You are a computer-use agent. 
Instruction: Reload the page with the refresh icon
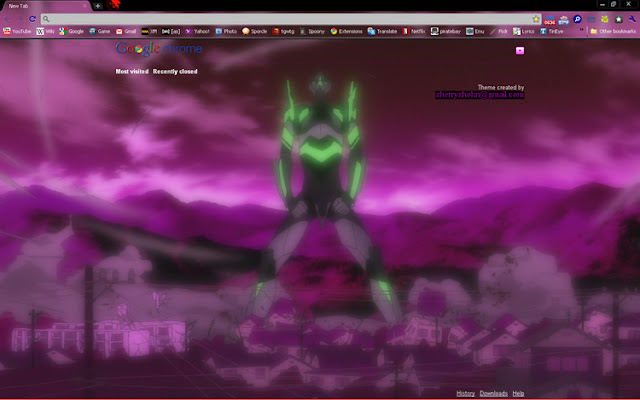(x=32, y=19)
